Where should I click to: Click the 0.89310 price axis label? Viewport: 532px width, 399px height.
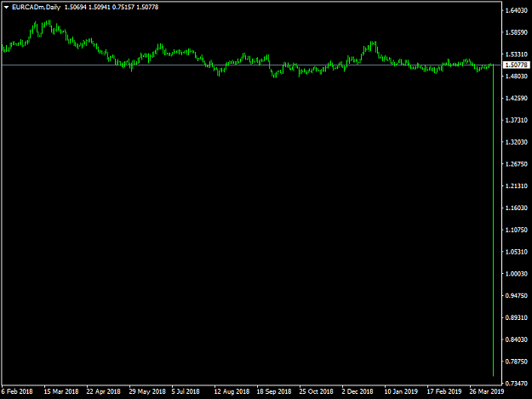[x=517, y=317]
